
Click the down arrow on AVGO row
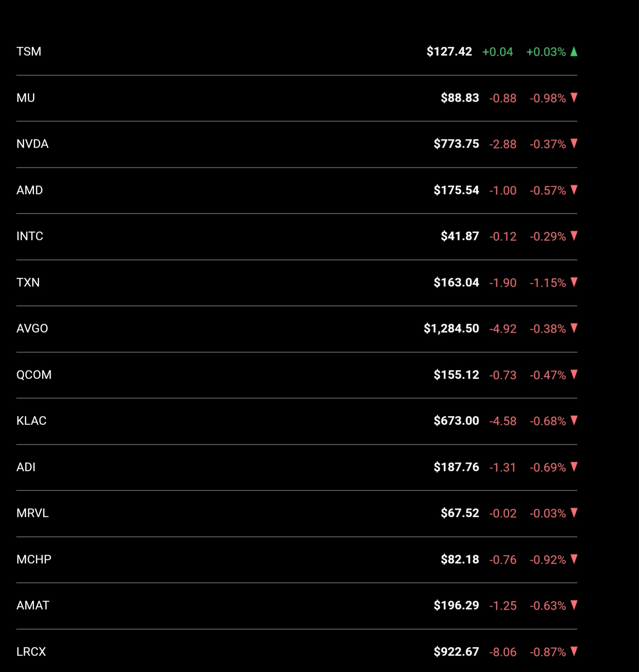(574, 328)
